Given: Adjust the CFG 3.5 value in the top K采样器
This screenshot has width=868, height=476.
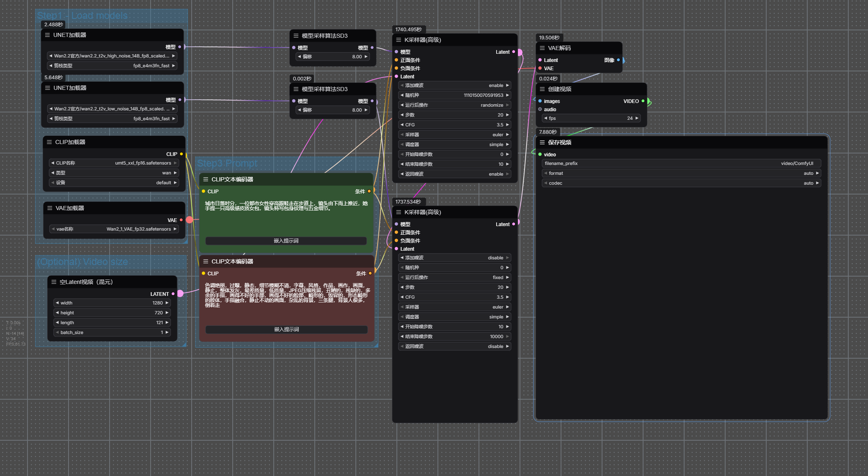Looking at the screenshot, I should tap(454, 125).
